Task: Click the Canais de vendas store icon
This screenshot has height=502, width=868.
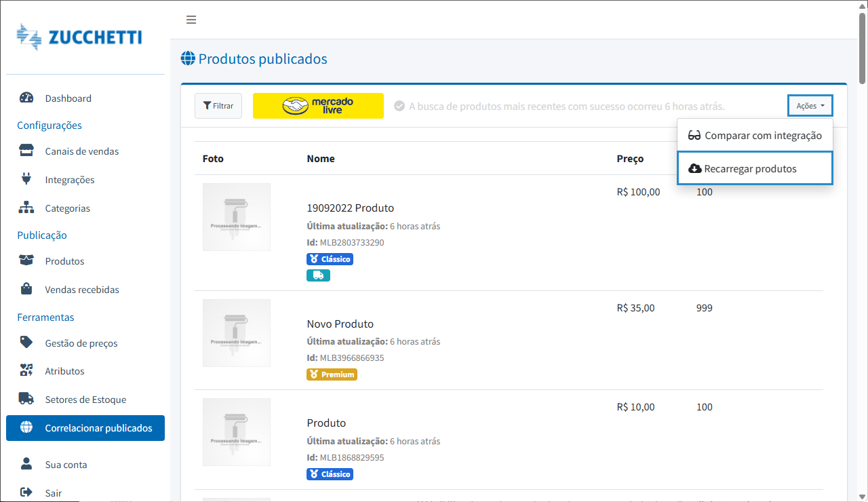Action: point(26,151)
